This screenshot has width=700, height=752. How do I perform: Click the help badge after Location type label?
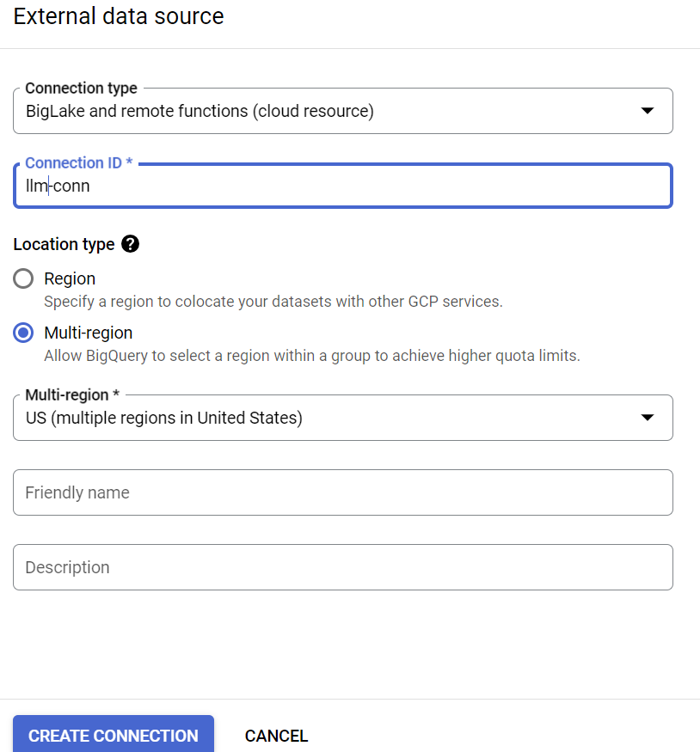point(131,244)
